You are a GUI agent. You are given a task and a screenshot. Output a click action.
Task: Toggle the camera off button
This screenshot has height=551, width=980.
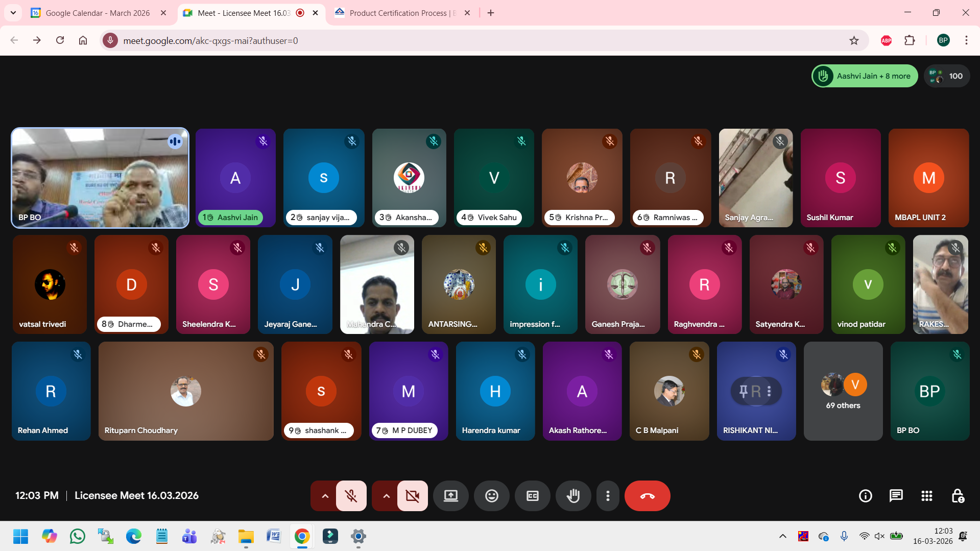(x=412, y=495)
